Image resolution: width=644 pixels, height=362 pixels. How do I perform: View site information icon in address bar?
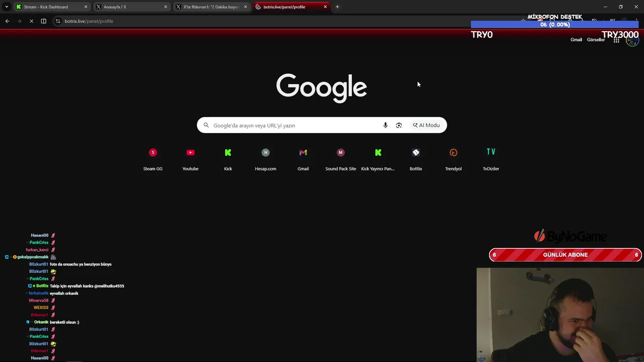[58, 21]
